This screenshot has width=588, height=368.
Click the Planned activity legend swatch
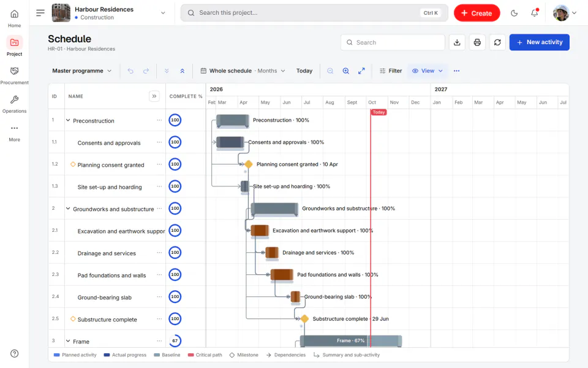(56, 355)
